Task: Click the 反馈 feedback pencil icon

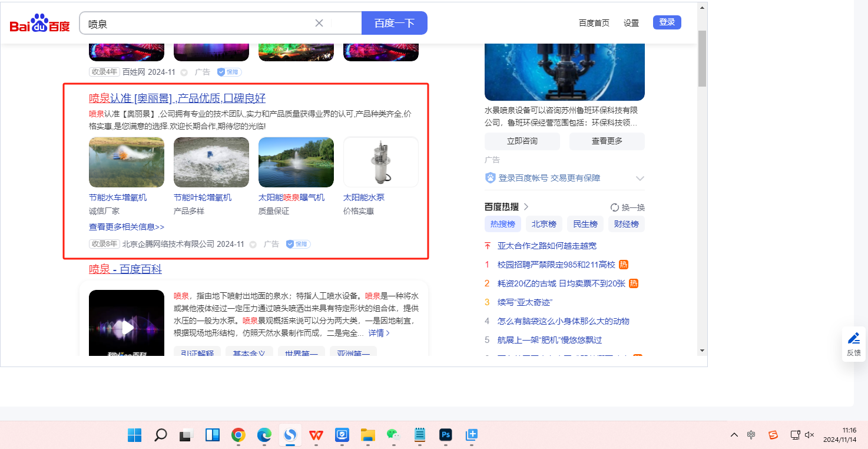Action: (x=853, y=338)
